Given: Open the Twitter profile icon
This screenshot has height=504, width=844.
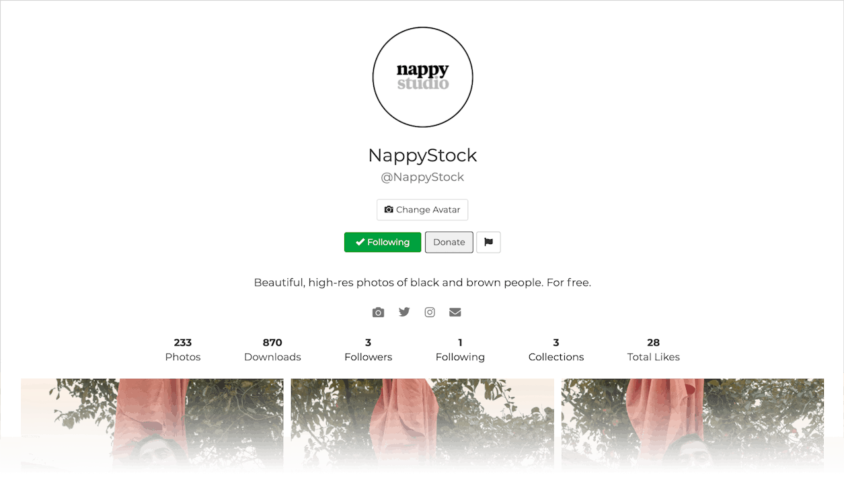Looking at the screenshot, I should click(404, 312).
